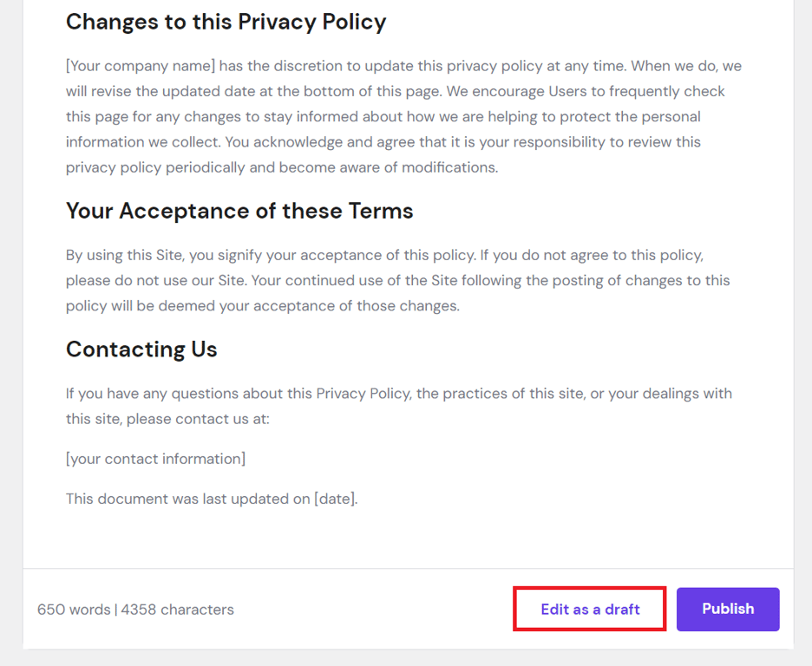Click the last updated on [date] line
Image resolution: width=812 pixels, height=666 pixels.
click(213, 499)
